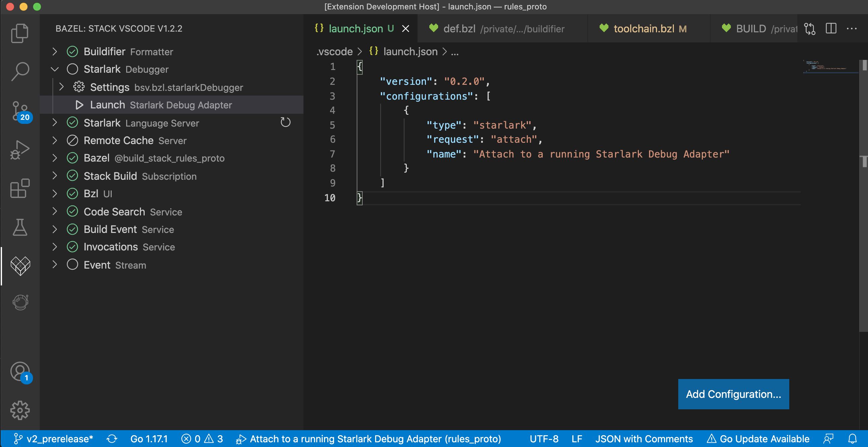868x447 pixels.
Task: Collapse the Starlark Debugger tree node
Action: click(55, 69)
